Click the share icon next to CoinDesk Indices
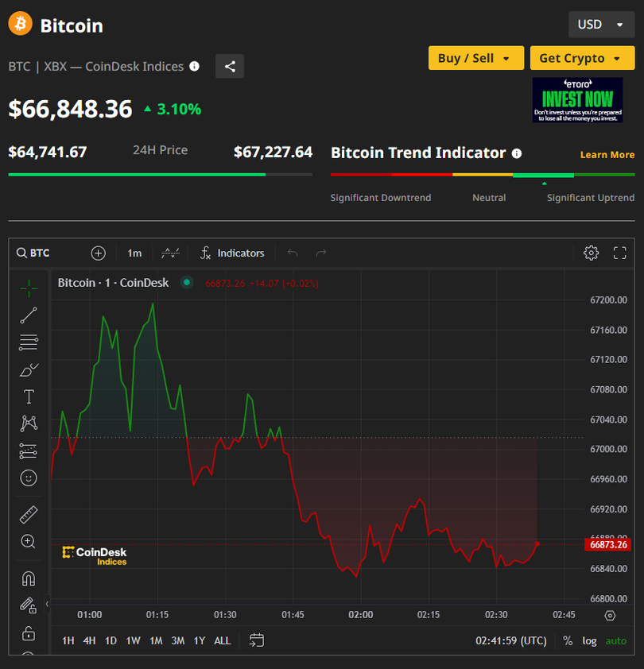 [x=230, y=67]
